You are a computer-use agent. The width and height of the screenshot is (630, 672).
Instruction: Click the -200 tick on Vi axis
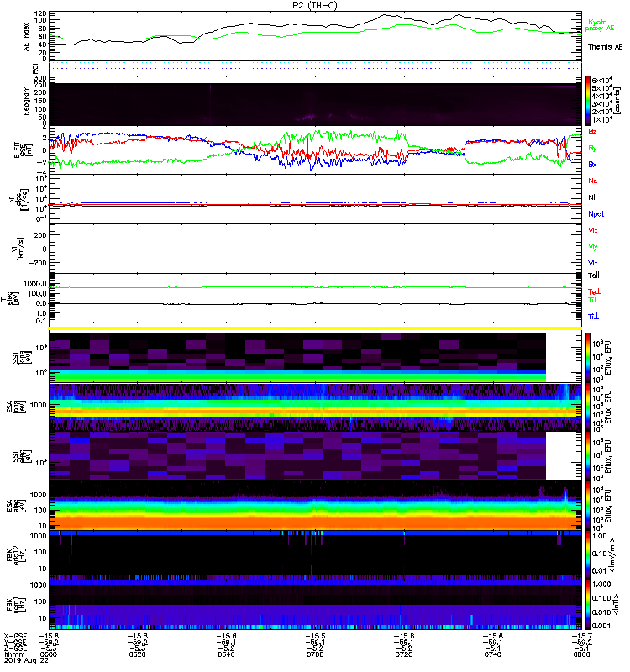coord(37,263)
